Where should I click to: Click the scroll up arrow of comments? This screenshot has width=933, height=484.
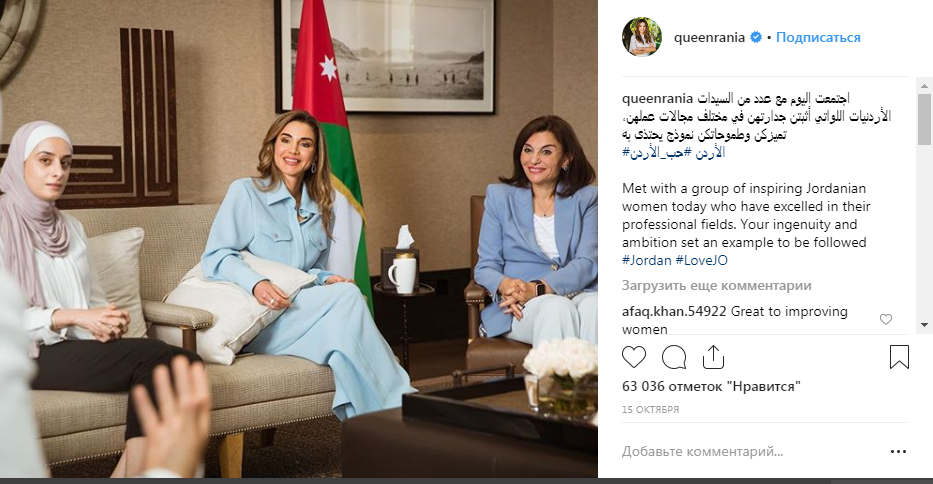click(923, 86)
